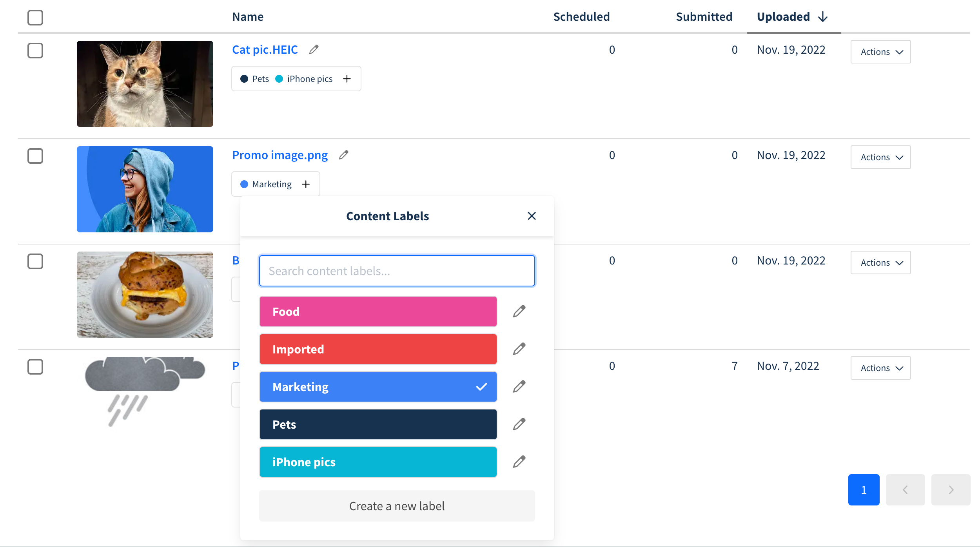The width and height of the screenshot is (980, 547).
Task: Open the promo woman thumbnail
Action: pos(145,189)
